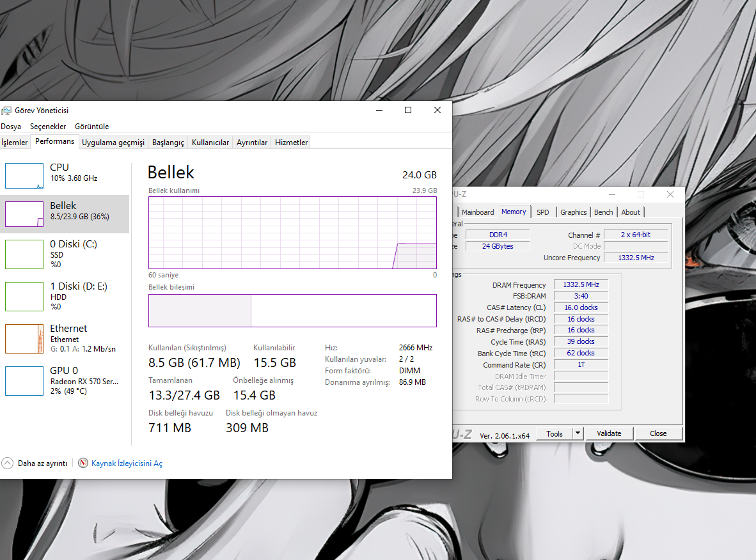
Task: Click the 15.4 GB cached value
Action: [x=255, y=395]
